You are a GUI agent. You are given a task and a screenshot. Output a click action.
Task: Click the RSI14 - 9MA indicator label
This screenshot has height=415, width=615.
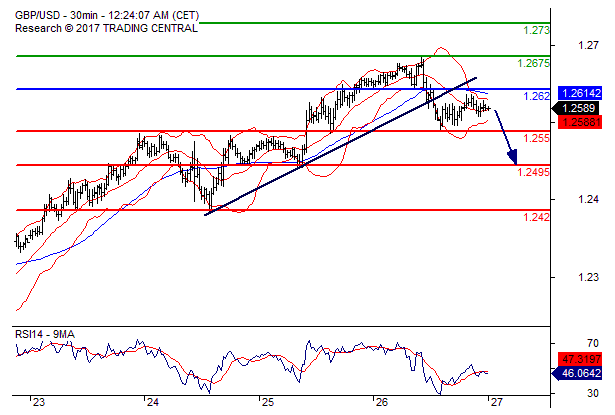(45, 335)
